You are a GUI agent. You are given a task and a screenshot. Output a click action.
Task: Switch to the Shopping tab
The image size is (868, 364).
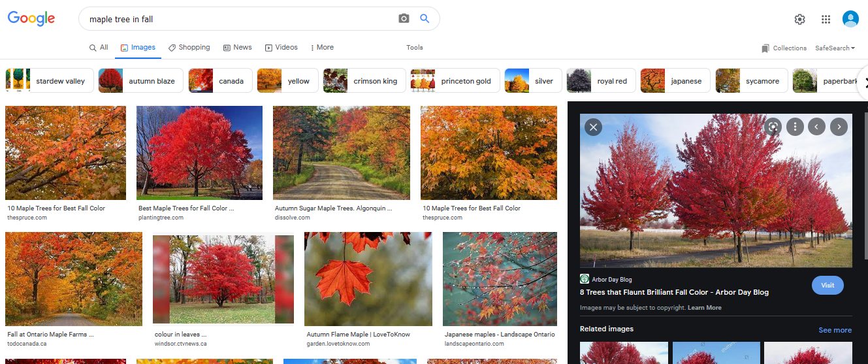click(x=189, y=47)
